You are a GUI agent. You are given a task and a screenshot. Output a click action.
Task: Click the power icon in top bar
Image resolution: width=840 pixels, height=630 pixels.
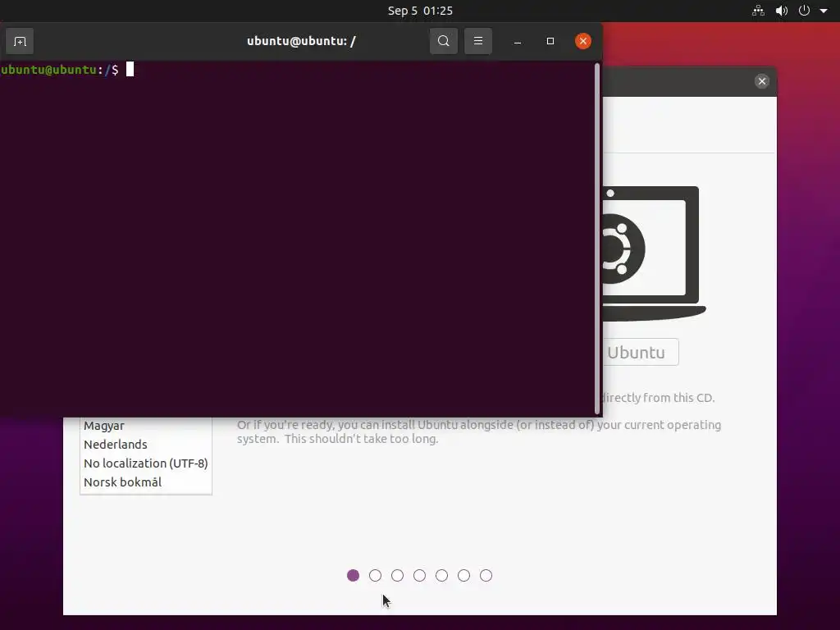pos(804,11)
